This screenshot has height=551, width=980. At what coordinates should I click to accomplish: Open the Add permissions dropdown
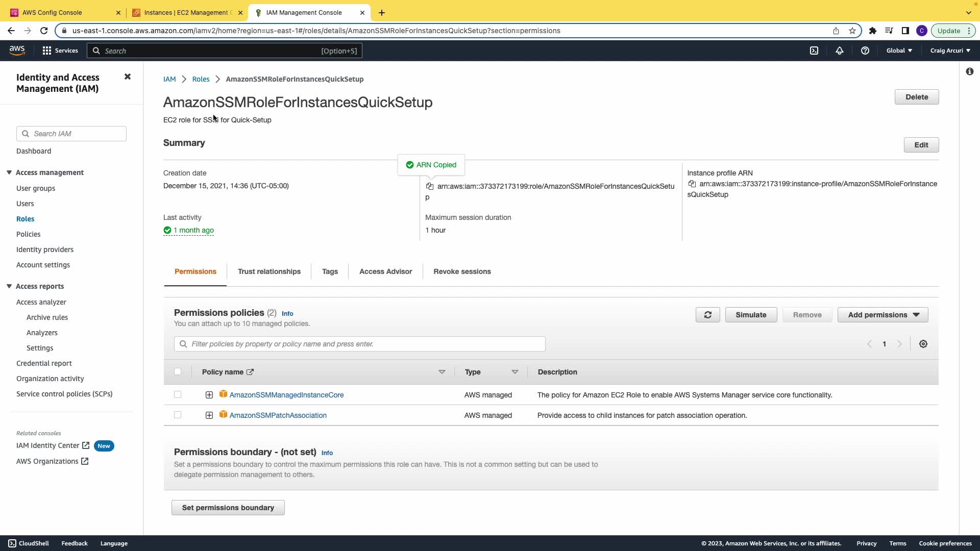[883, 315]
